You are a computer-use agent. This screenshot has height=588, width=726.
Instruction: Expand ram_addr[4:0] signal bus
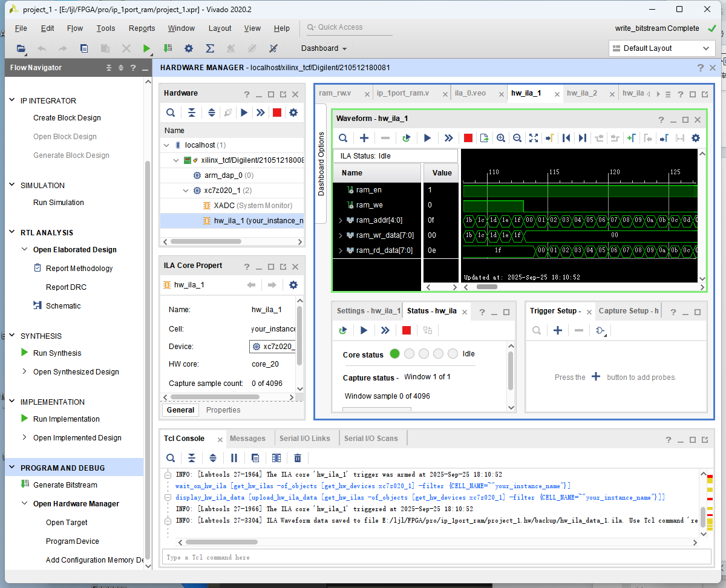click(x=340, y=220)
